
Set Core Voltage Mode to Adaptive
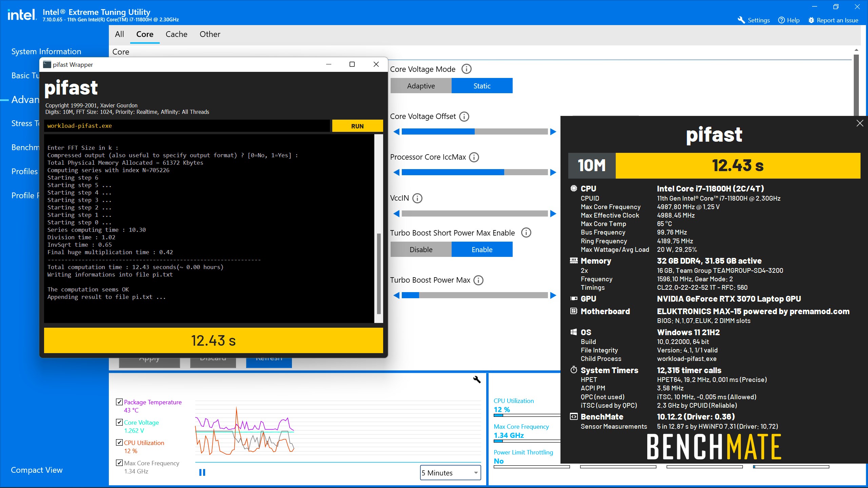point(421,86)
